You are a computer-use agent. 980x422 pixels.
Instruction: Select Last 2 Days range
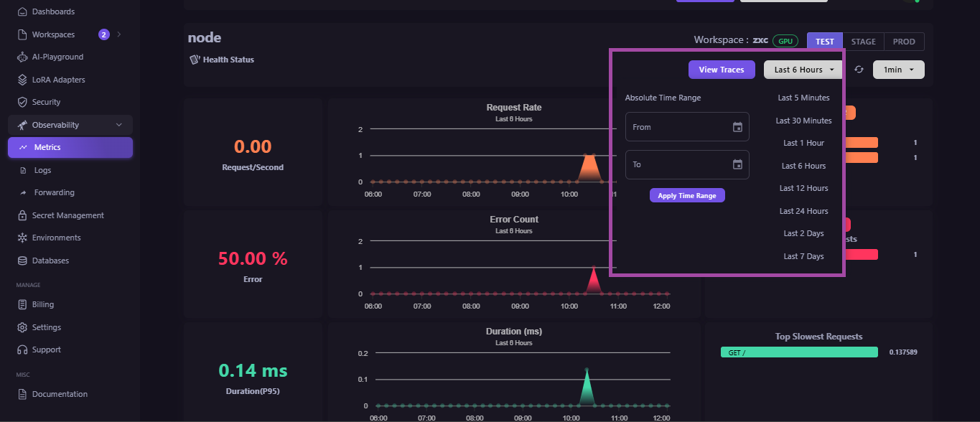[x=803, y=233]
